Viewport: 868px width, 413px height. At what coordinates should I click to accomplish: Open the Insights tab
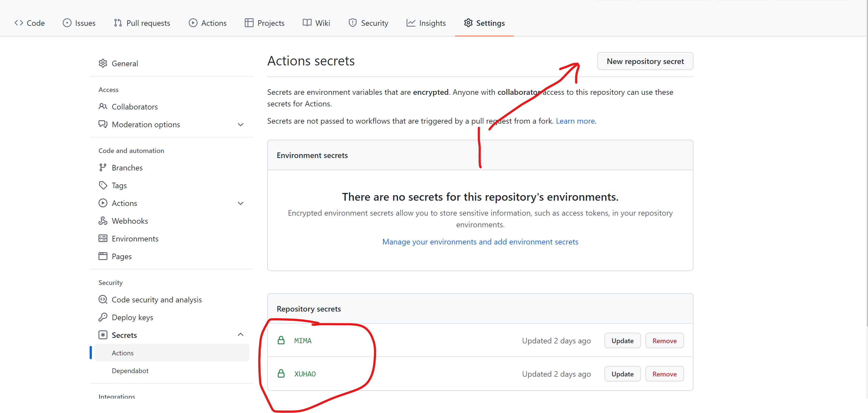426,23
